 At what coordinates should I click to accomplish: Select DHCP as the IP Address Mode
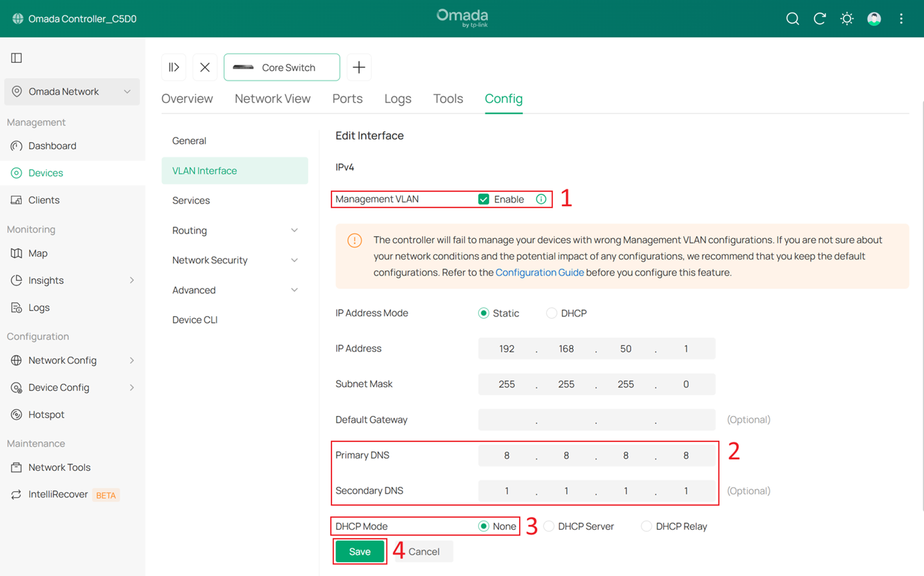point(551,313)
